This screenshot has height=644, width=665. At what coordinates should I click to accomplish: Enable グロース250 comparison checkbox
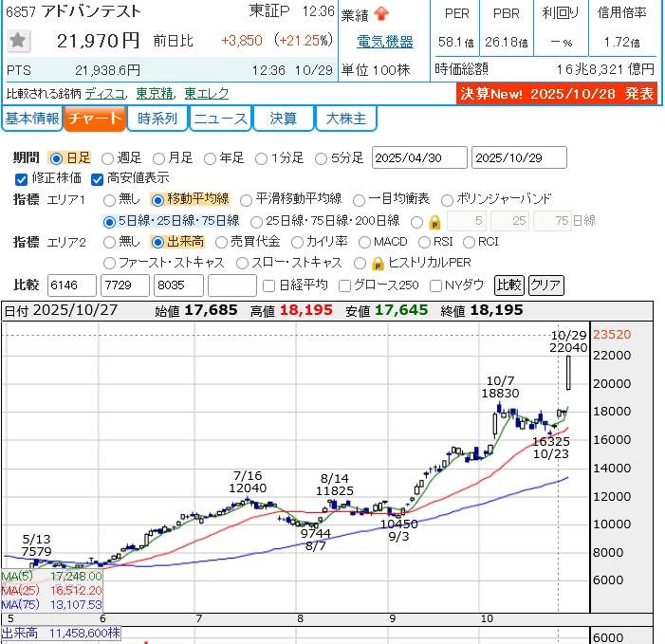(344, 285)
